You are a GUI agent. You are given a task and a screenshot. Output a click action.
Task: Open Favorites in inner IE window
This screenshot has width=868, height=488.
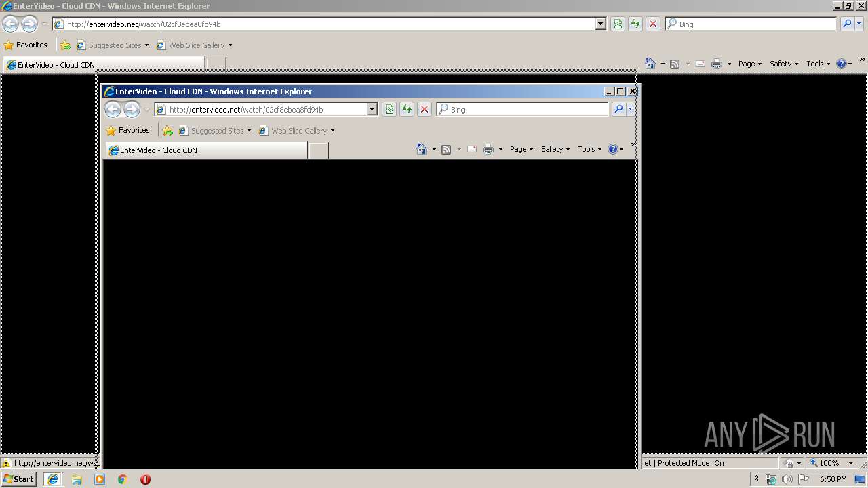127,130
